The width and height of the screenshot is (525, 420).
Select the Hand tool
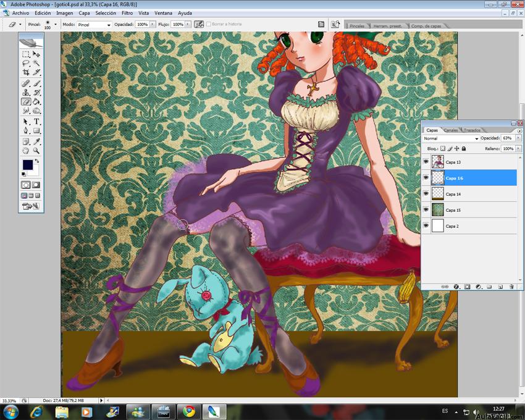(x=26, y=151)
